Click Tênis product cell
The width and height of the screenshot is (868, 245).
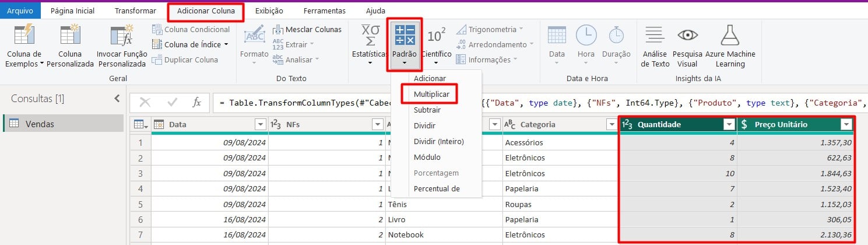pyautogui.click(x=443, y=205)
